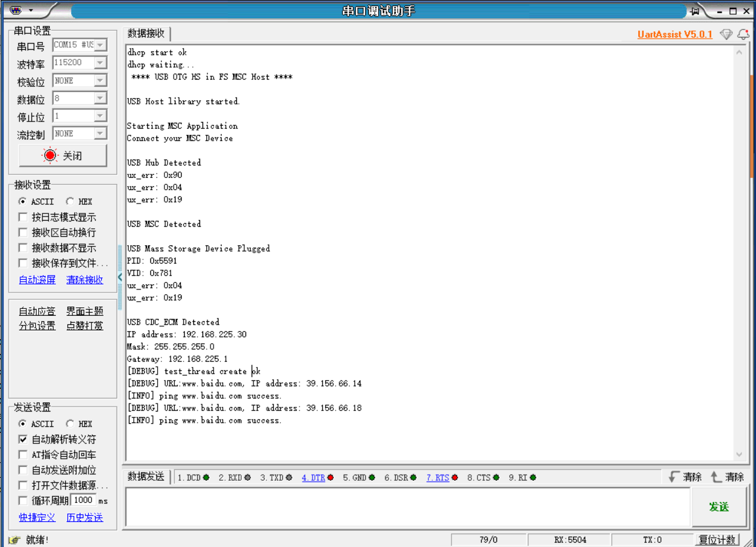Click the bell notification icon top right
Screen dimensions: 756x547
pyautogui.click(x=743, y=34)
